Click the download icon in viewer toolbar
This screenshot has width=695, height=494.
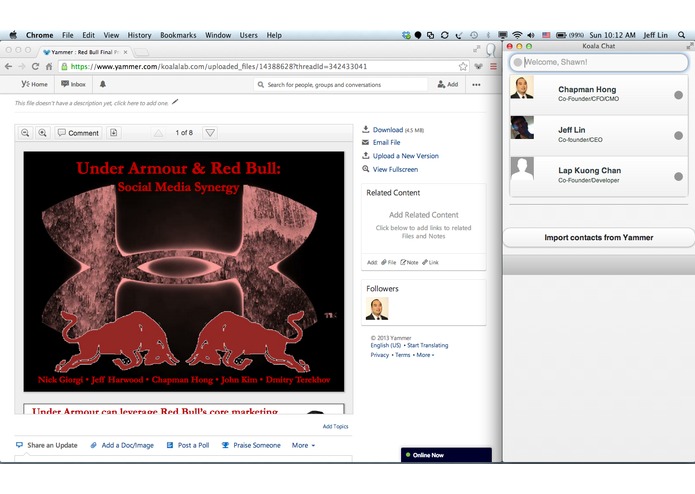113,132
